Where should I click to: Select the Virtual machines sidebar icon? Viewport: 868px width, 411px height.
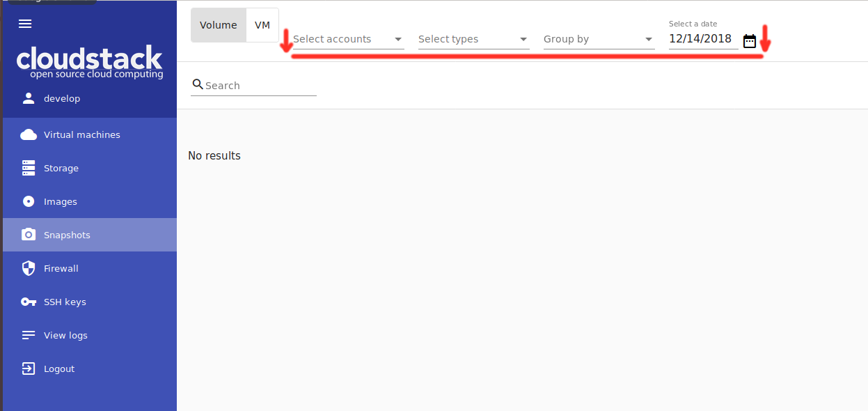click(29, 134)
